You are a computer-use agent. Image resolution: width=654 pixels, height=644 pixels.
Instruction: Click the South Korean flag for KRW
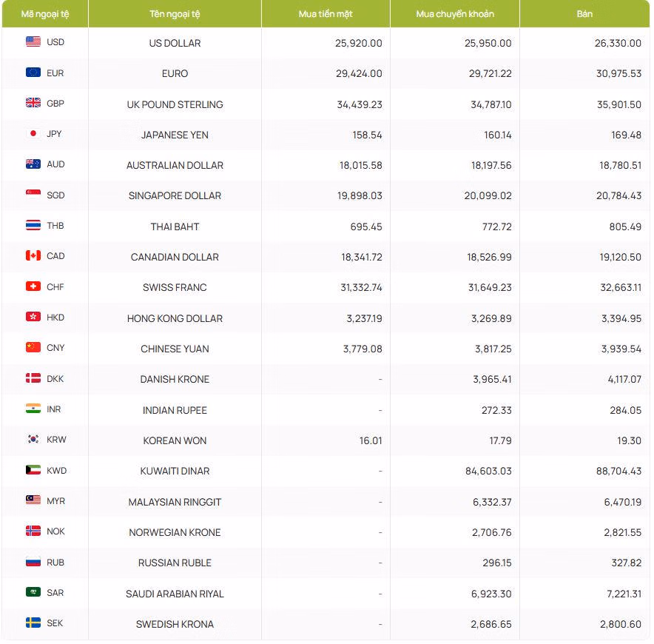tap(33, 439)
